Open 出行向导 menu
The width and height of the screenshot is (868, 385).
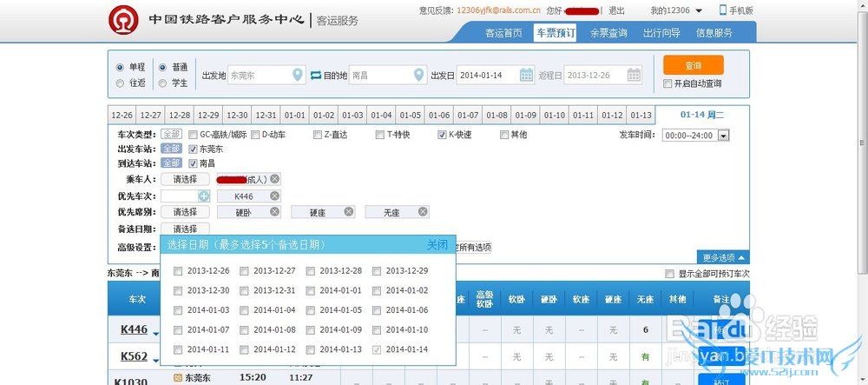661,33
